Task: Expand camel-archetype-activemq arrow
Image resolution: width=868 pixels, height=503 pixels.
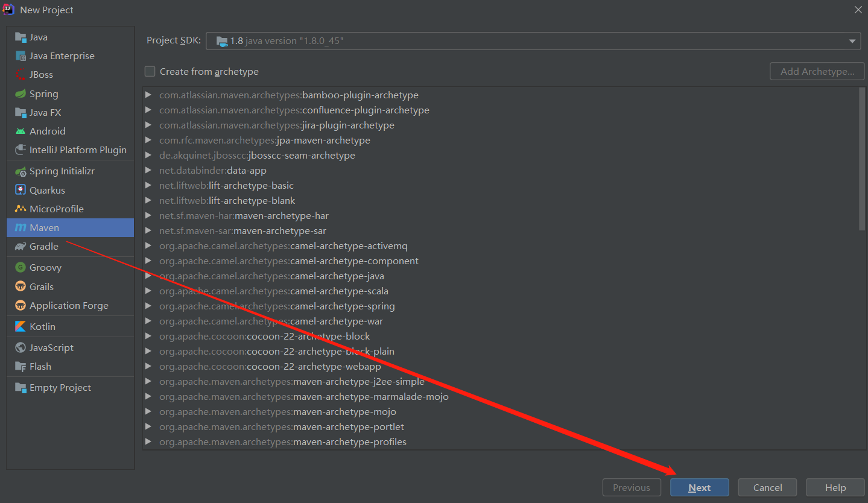Action: pyautogui.click(x=148, y=245)
